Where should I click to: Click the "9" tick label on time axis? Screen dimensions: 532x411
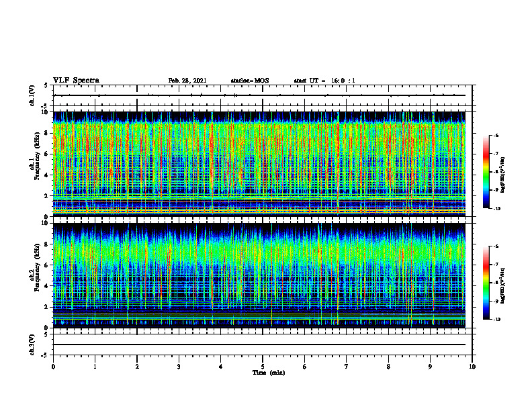[430, 367]
